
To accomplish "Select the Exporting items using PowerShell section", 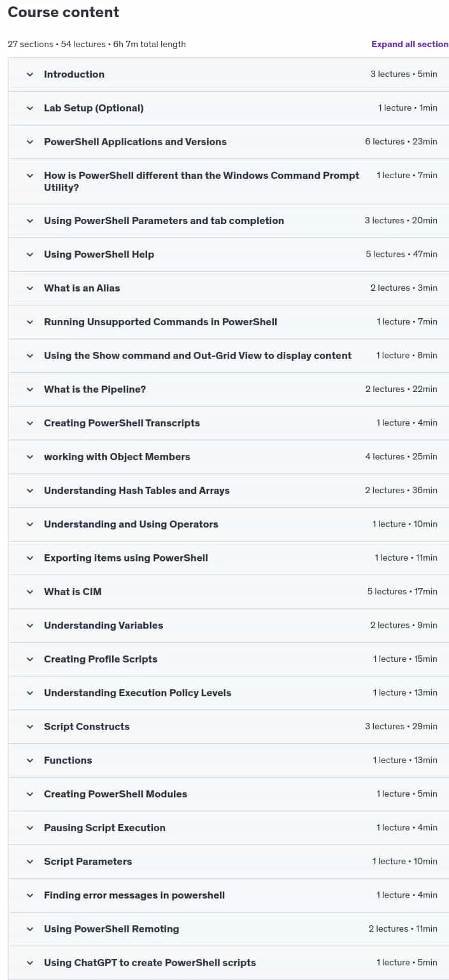I will 229,558.
